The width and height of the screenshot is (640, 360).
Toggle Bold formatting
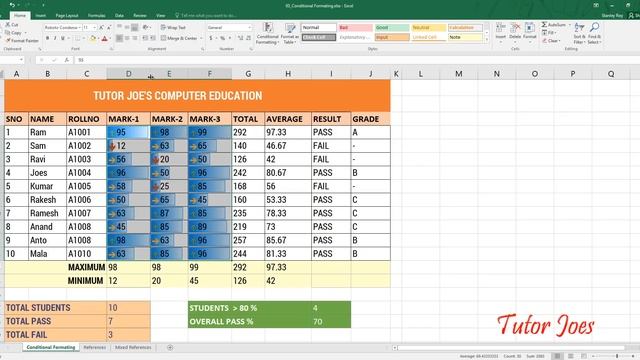click(47, 38)
